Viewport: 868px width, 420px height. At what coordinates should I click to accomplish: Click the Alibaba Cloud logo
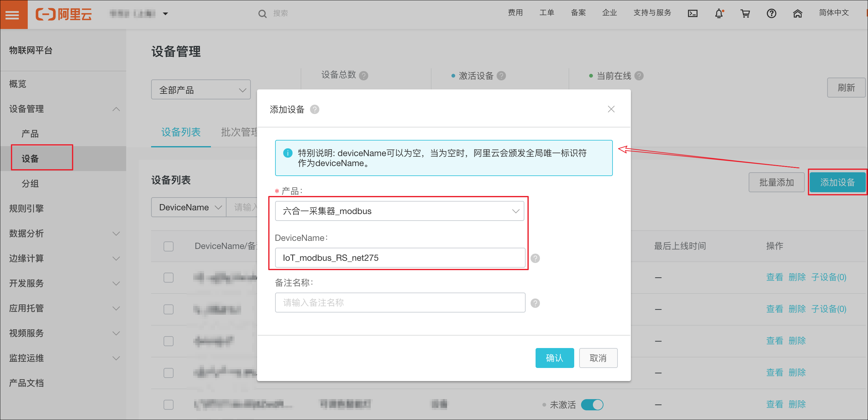(63, 14)
